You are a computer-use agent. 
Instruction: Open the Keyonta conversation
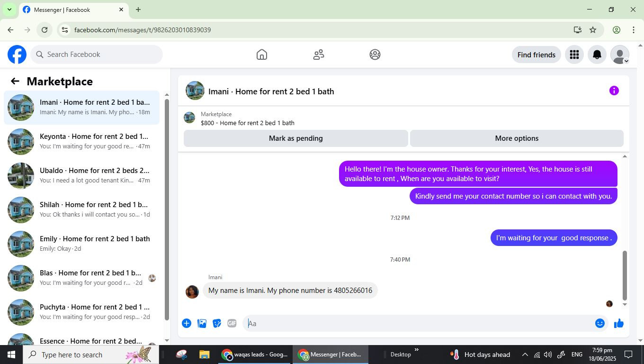(81, 142)
